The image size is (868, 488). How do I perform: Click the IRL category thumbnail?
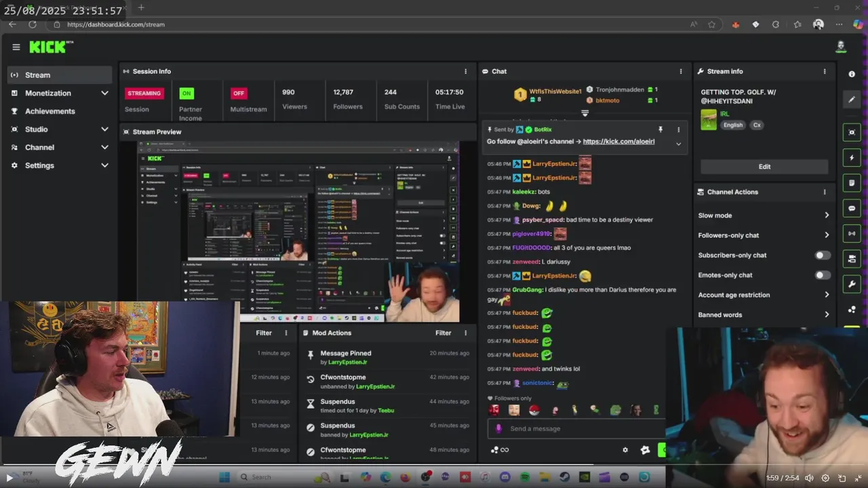tap(709, 119)
